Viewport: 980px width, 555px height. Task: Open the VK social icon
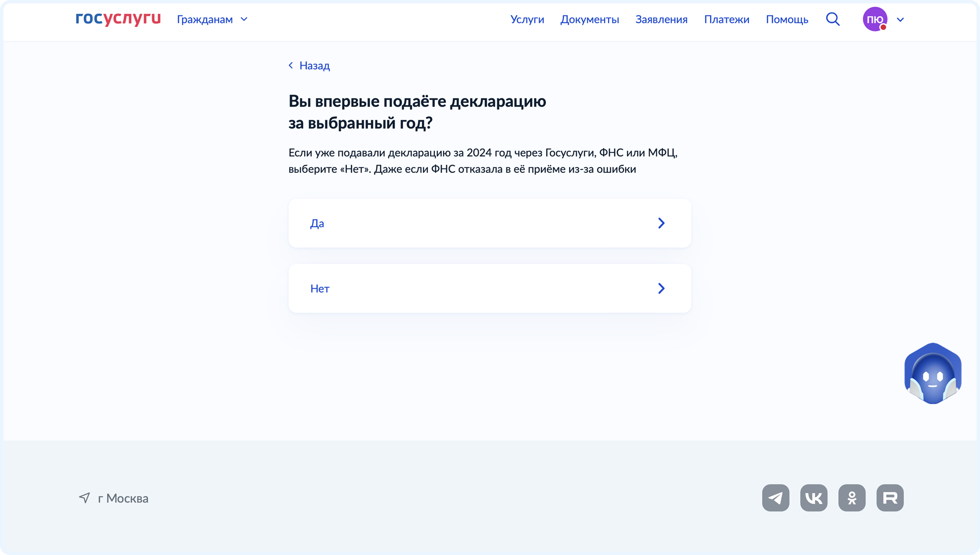(x=814, y=498)
